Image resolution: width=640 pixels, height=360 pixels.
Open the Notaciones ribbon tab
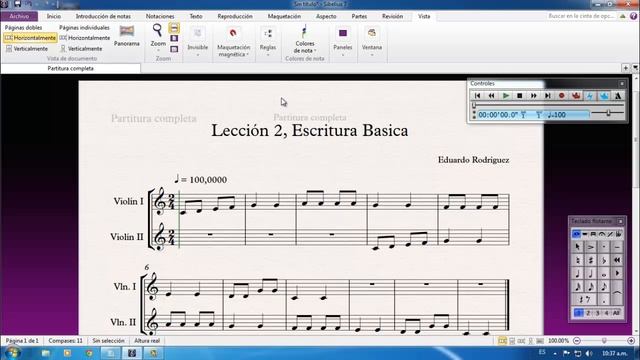click(160, 16)
